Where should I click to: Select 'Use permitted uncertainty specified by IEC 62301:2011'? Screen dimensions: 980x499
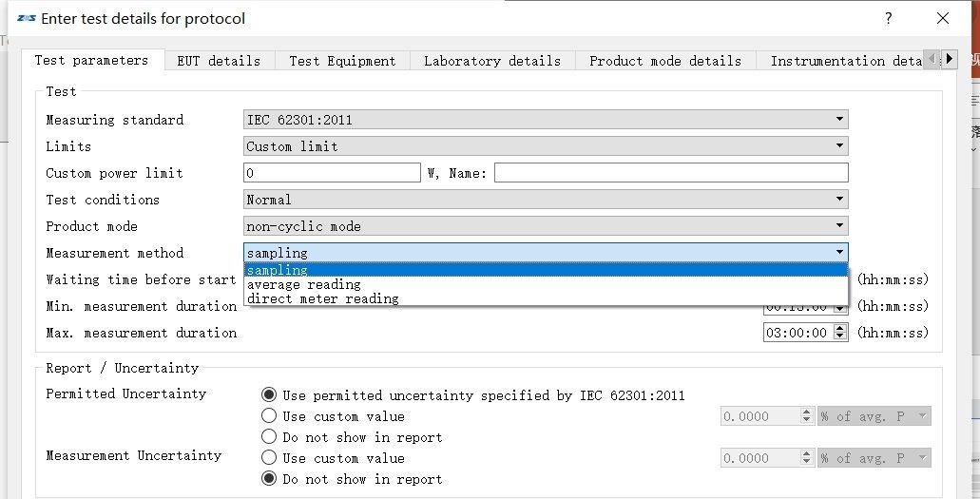pos(270,395)
